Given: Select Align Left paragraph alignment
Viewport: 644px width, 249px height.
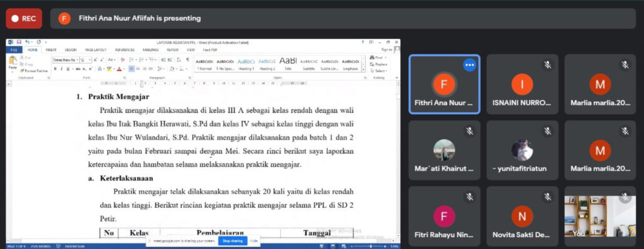Looking at the screenshot, I should pyautogui.click(x=131, y=69).
